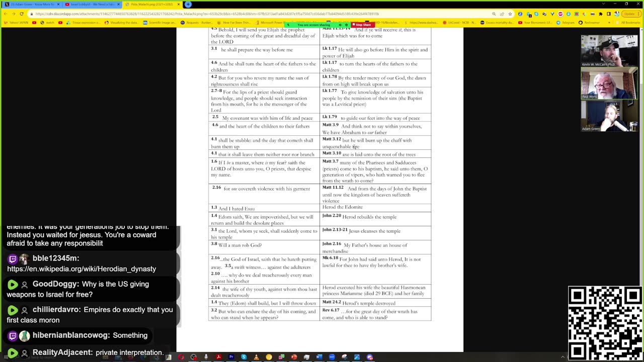The image size is (644, 362).
Task: Open the Restreamer bookmark
Action: (589, 23)
